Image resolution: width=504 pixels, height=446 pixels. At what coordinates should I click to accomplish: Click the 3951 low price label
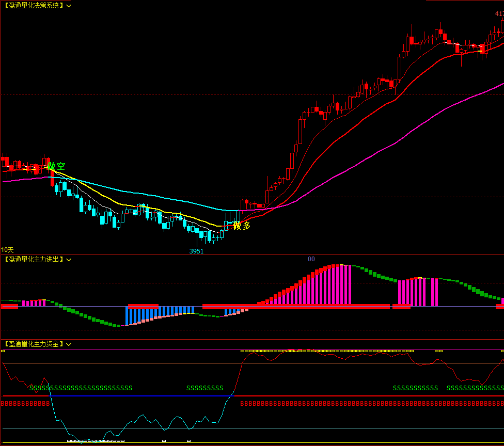(x=196, y=251)
